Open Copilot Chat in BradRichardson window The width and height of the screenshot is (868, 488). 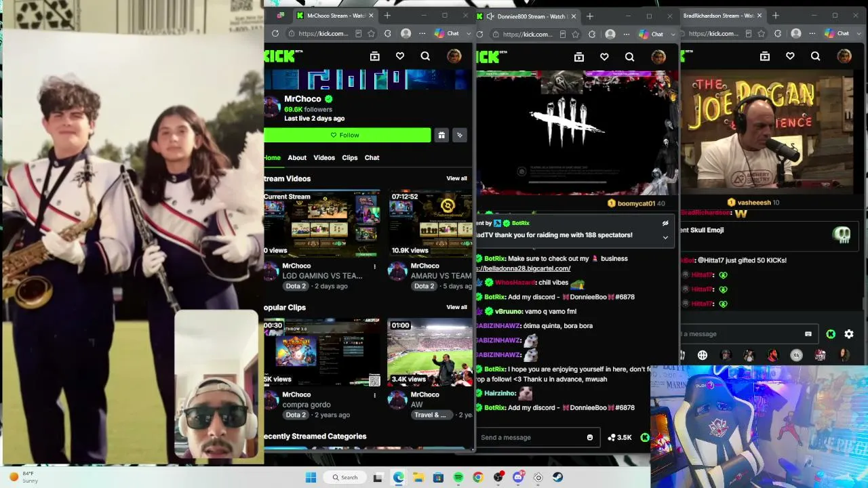[837, 33]
